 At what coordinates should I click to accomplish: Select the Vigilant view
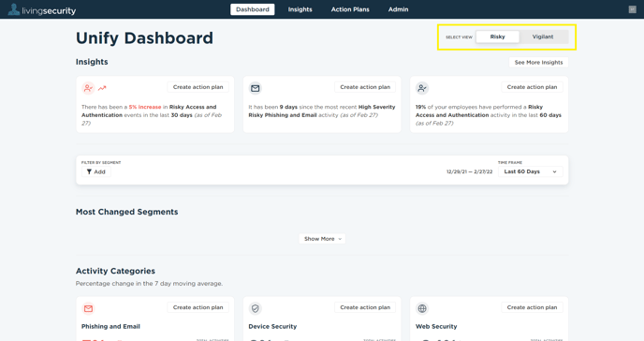point(543,37)
